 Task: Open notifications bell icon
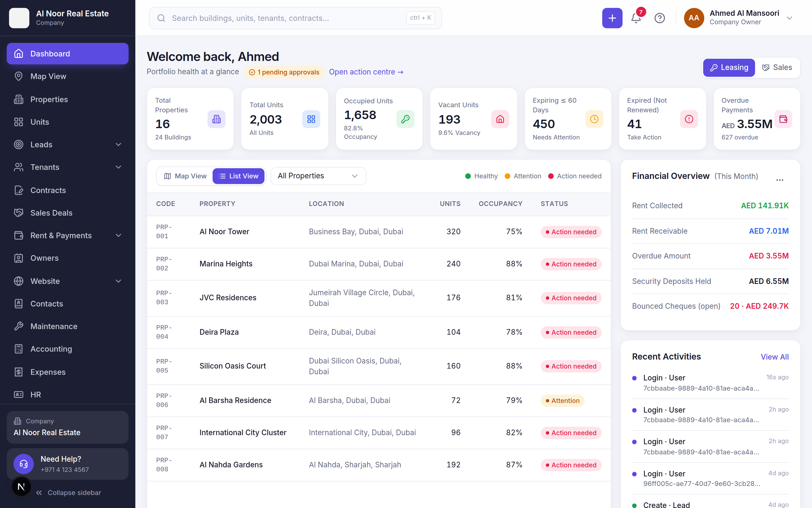tap(636, 18)
